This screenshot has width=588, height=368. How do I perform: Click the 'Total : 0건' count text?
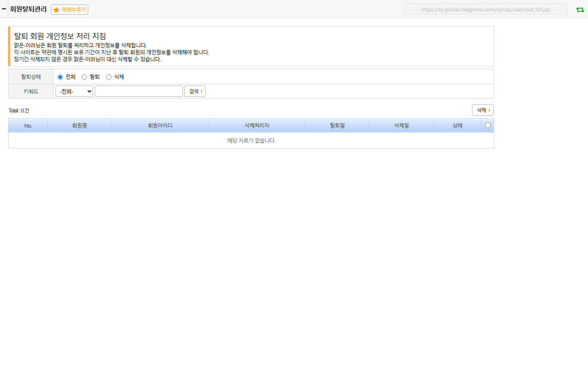pyautogui.click(x=19, y=110)
